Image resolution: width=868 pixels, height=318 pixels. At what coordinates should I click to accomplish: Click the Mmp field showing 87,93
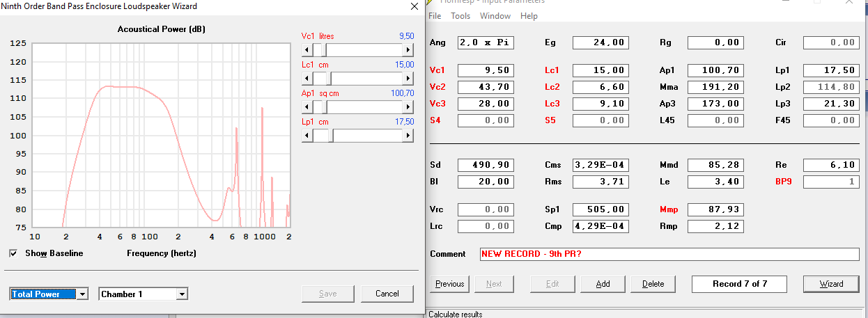tap(715, 209)
